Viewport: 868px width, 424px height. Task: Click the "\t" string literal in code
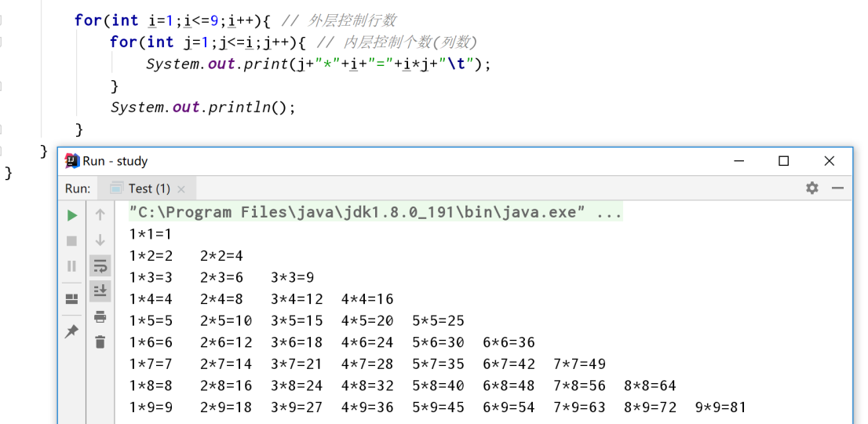coord(454,64)
